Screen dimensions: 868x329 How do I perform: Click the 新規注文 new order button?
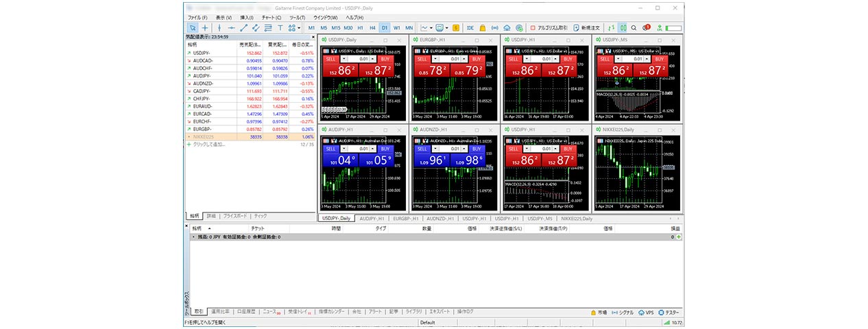coord(587,28)
